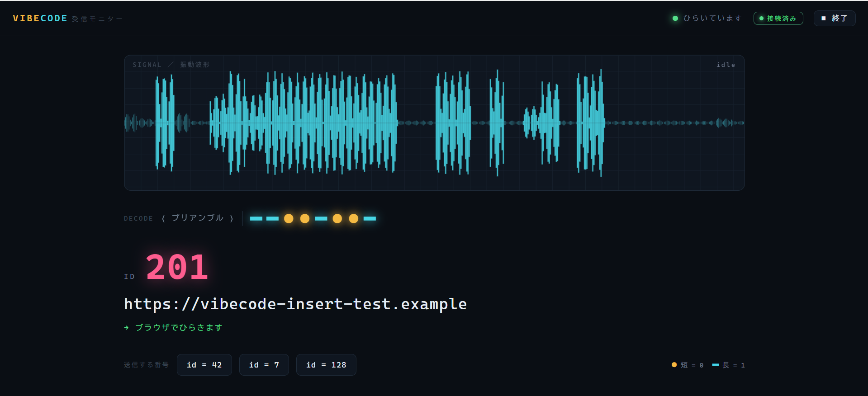
Task: Click the cyan 長 = 1 legend dash
Action: 716,365
